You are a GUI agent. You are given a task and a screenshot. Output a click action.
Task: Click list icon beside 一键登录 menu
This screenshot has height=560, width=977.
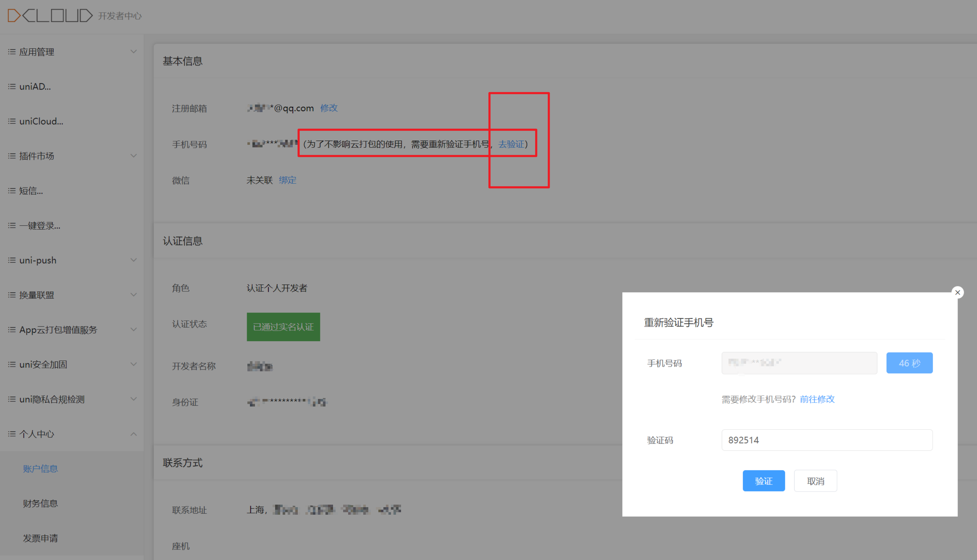[12, 225]
